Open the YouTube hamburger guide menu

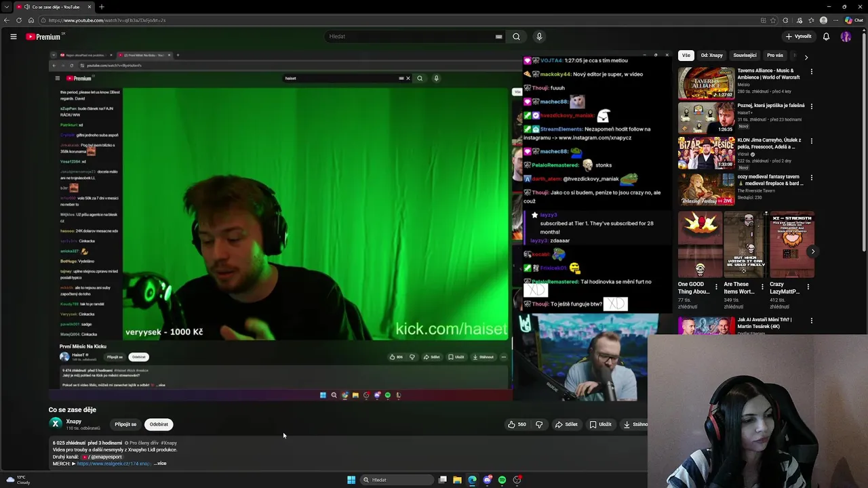click(x=13, y=37)
